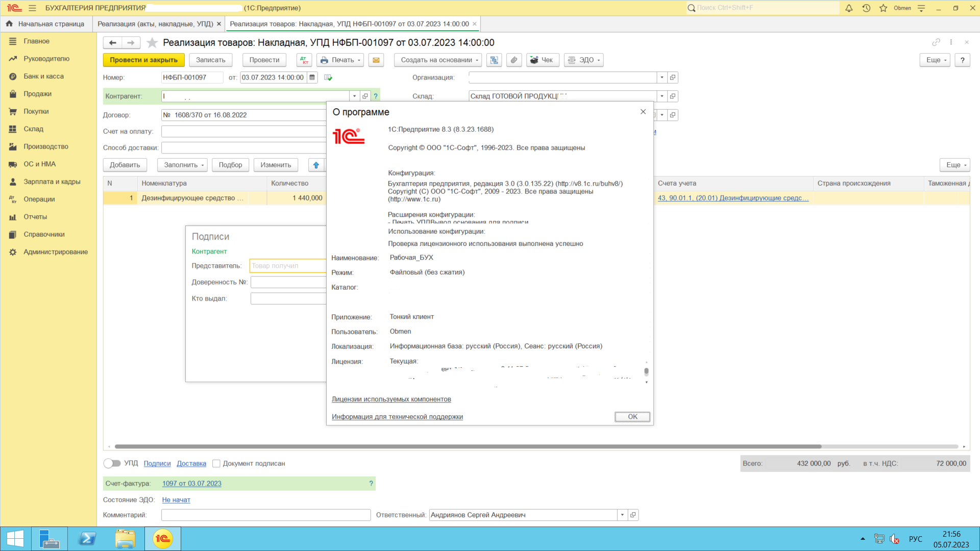Open help question mark button
The height and width of the screenshot is (551, 980).
pyautogui.click(x=962, y=60)
